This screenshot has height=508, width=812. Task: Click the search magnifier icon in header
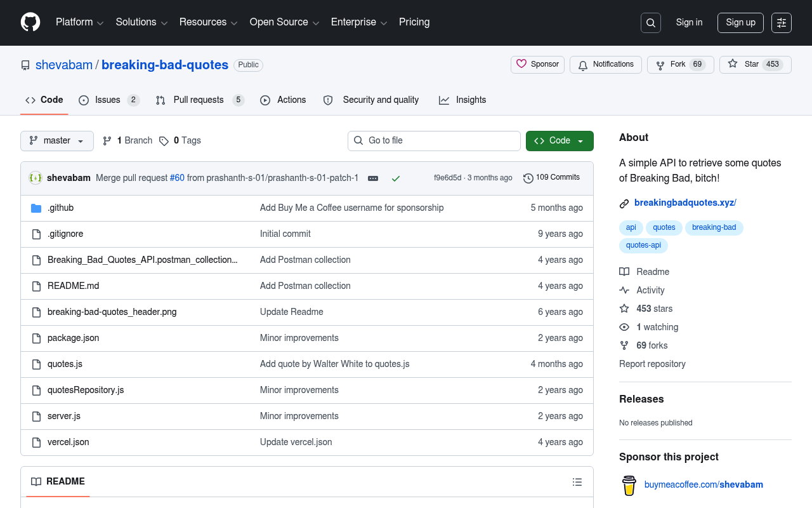(x=651, y=23)
